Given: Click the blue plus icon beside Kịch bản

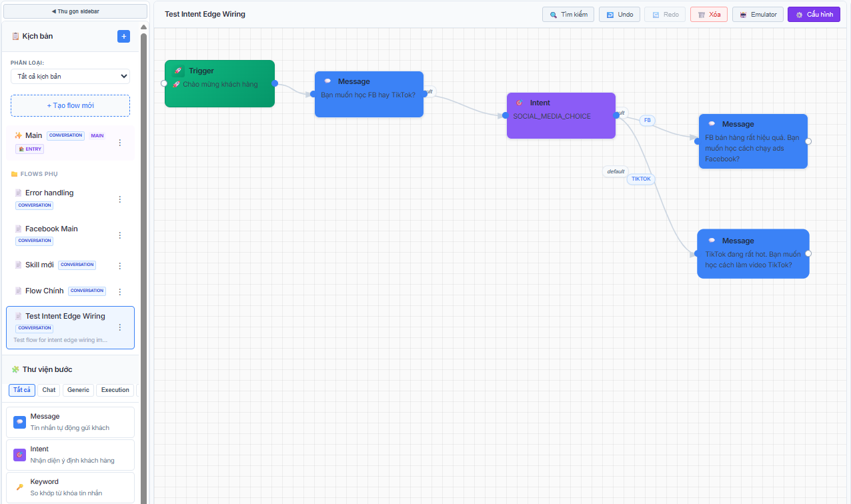Looking at the screenshot, I should pyautogui.click(x=123, y=36).
